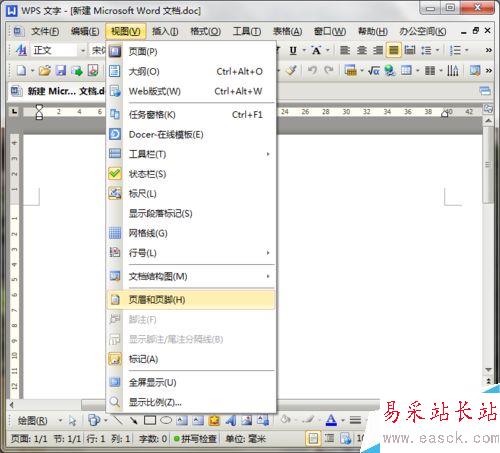Open the File menu
The image size is (500, 453).
pyautogui.click(x=45, y=31)
